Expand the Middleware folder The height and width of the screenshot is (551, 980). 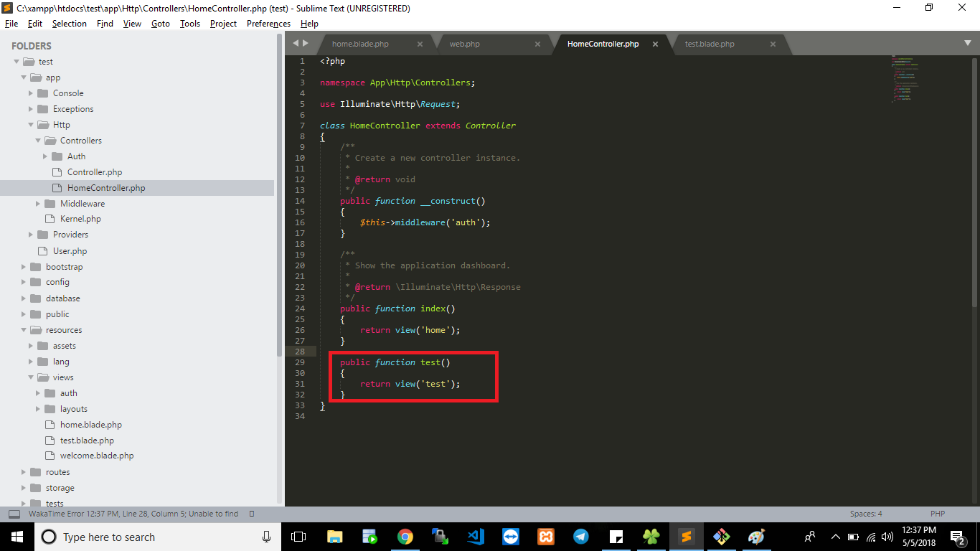click(x=38, y=204)
